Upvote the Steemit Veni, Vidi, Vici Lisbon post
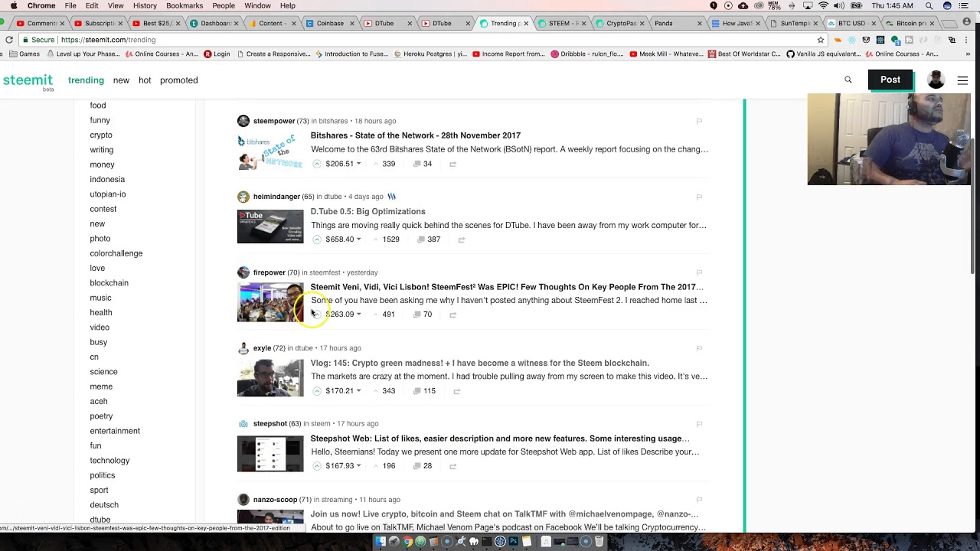 click(x=317, y=315)
